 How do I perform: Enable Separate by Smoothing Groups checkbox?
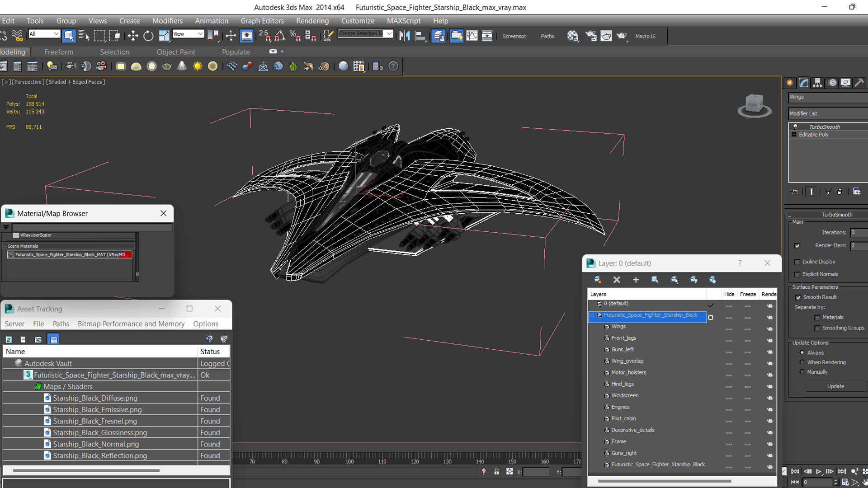(817, 328)
